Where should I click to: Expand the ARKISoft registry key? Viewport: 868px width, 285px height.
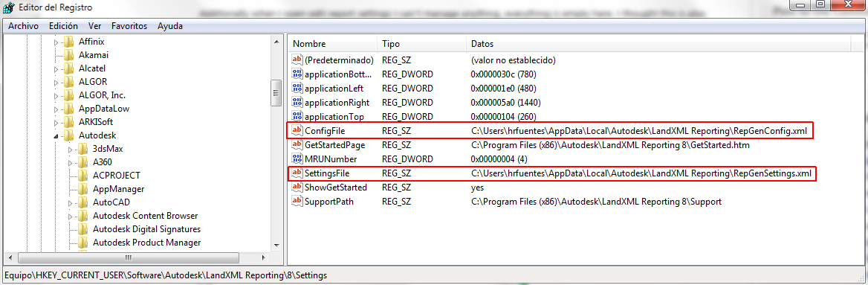click(x=56, y=122)
